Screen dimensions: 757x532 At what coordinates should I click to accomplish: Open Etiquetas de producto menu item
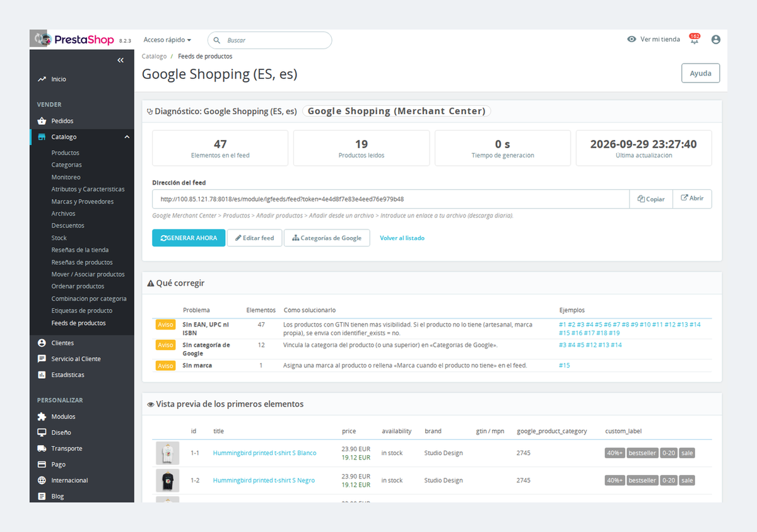(82, 310)
